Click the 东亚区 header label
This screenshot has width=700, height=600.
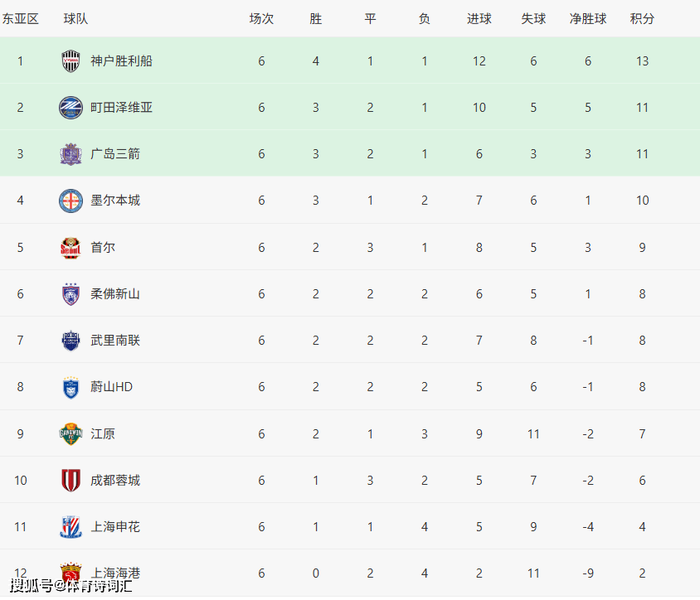tap(21, 18)
